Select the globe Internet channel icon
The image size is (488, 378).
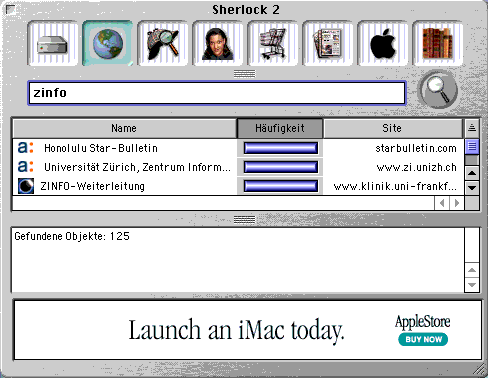pyautogui.click(x=108, y=43)
